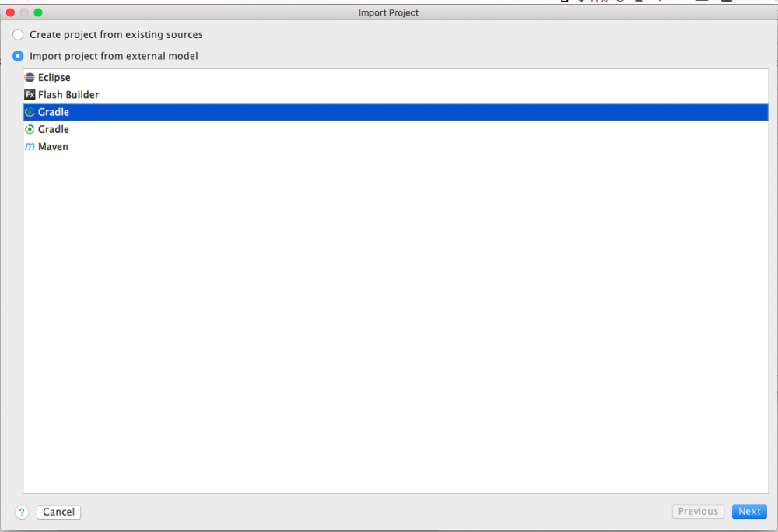Select the highlighted Gradle entry label
778x532 pixels.
(54, 112)
